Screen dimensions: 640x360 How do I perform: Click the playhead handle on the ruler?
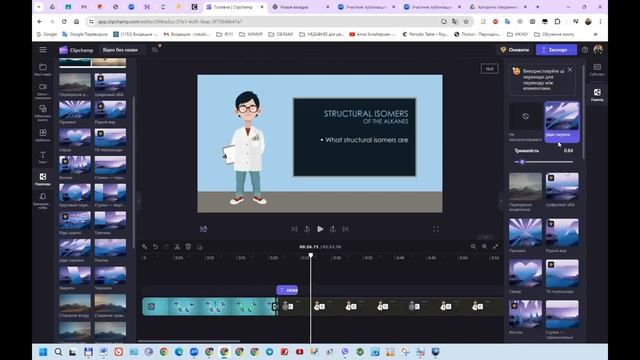click(x=311, y=255)
